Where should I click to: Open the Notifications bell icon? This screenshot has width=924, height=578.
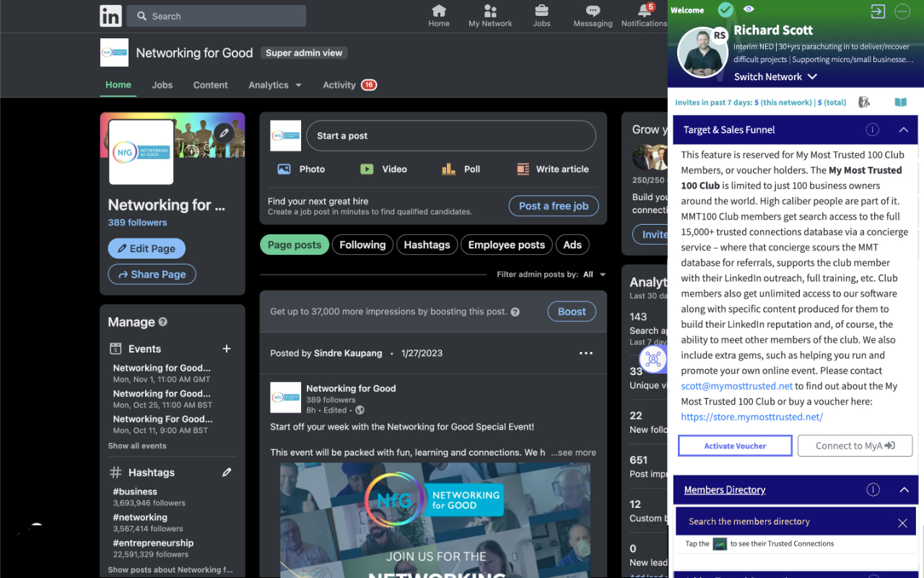pos(643,15)
